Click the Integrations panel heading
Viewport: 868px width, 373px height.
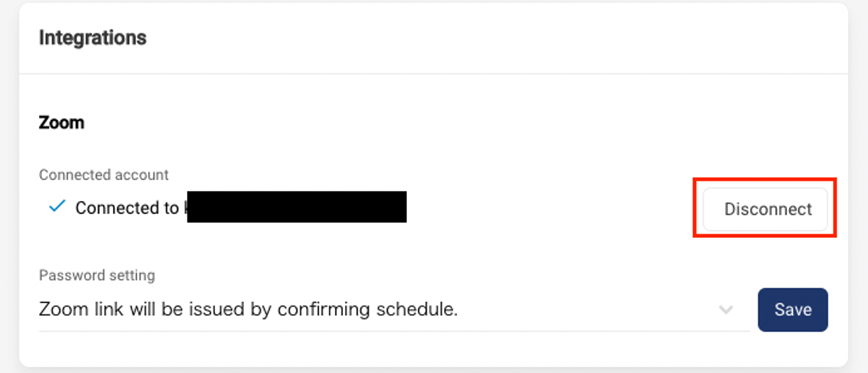tap(93, 38)
